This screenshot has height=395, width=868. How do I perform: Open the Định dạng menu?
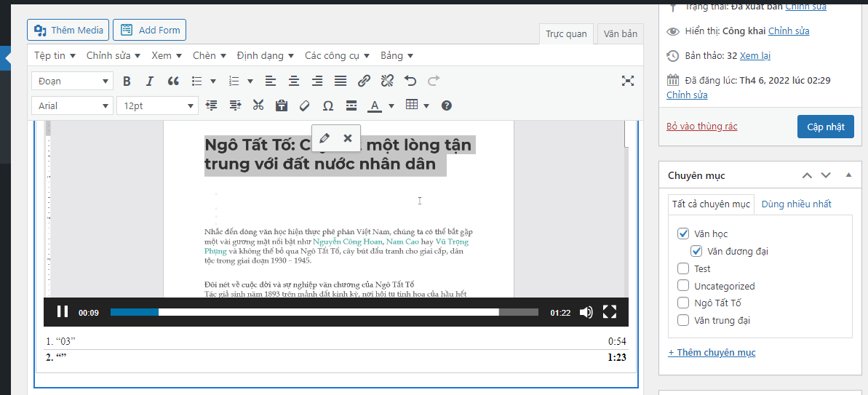(265, 55)
